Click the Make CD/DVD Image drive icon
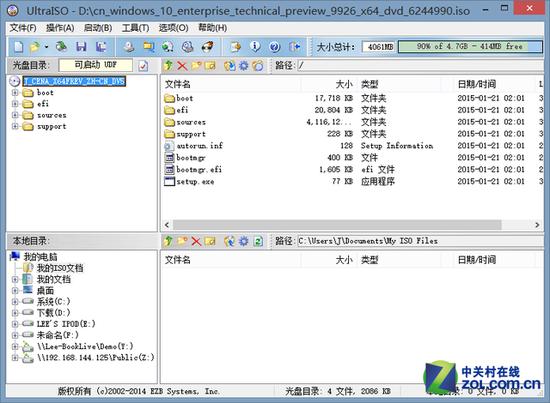This screenshot has width=550, height=403. [x=129, y=46]
